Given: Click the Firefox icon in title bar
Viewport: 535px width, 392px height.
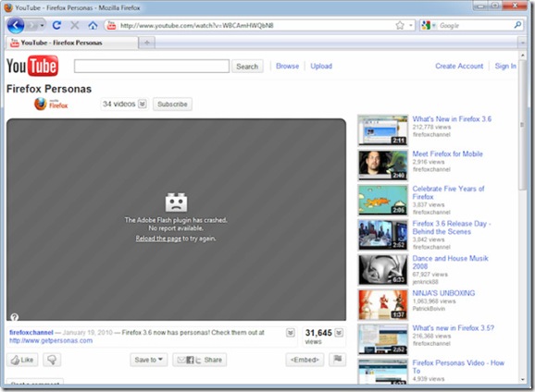Looking at the screenshot, I should click(x=8, y=7).
